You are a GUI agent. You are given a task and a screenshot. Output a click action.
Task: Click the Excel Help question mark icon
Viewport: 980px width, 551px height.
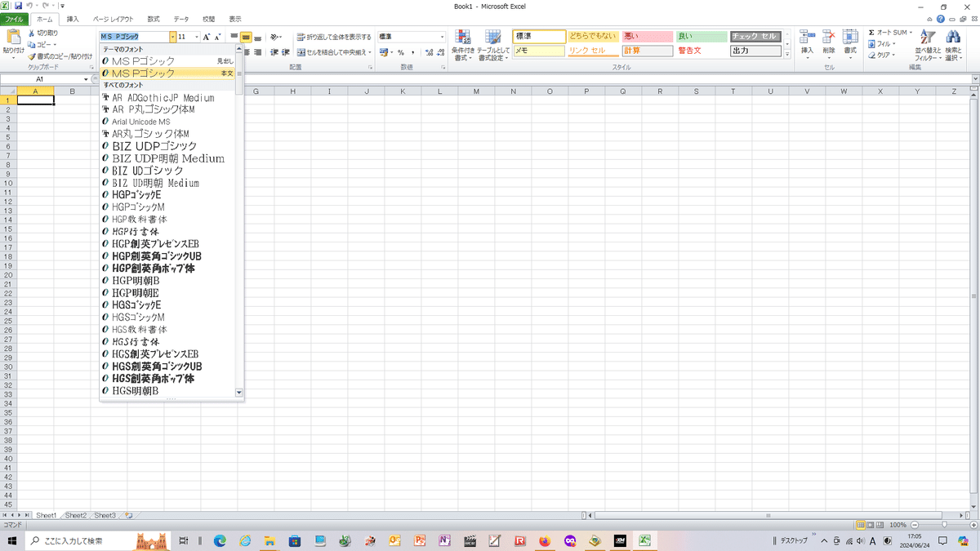pos(942,18)
